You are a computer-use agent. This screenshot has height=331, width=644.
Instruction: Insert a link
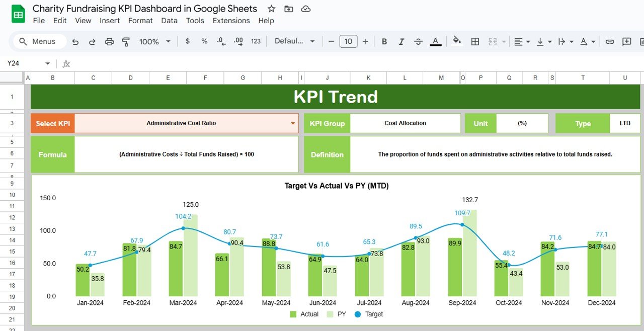coord(610,42)
